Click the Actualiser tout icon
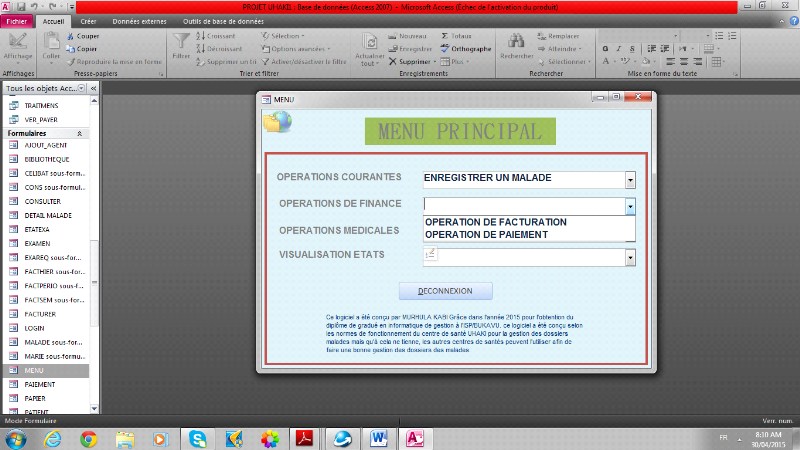 (370, 44)
